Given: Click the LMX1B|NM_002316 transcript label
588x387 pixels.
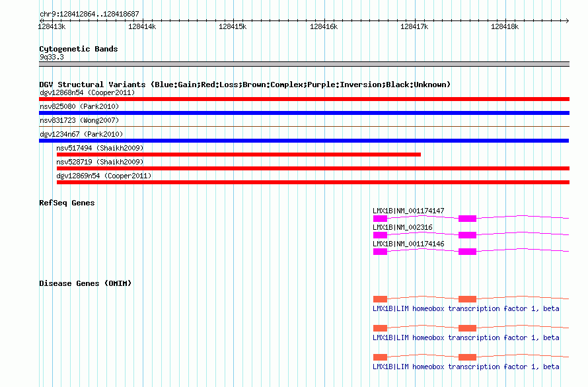Looking at the screenshot, I should 402,227.
